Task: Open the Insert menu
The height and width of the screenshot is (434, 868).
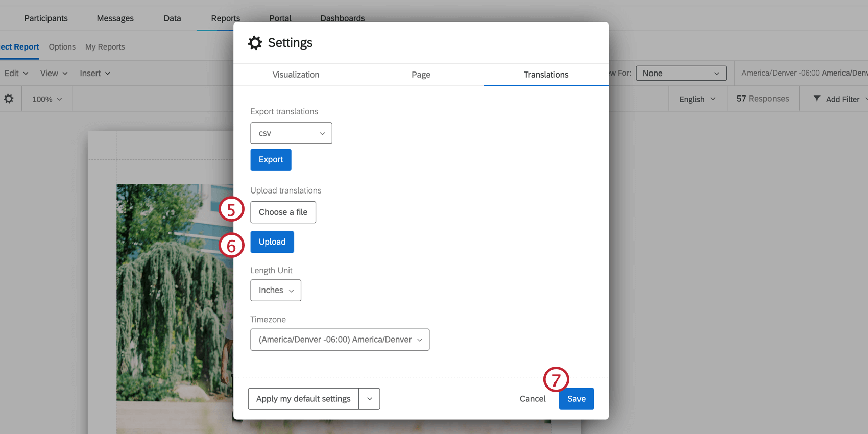Action: [95, 73]
